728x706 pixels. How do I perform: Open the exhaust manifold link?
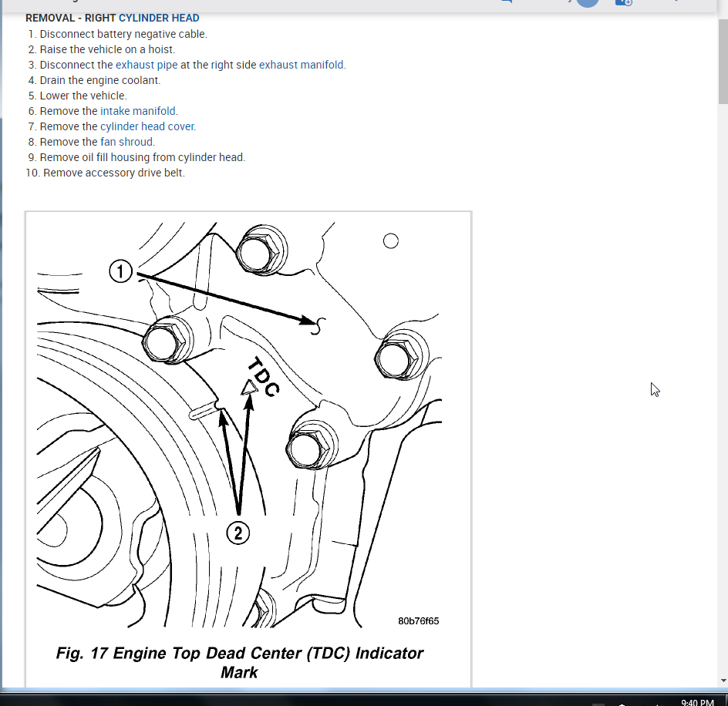pos(302,65)
